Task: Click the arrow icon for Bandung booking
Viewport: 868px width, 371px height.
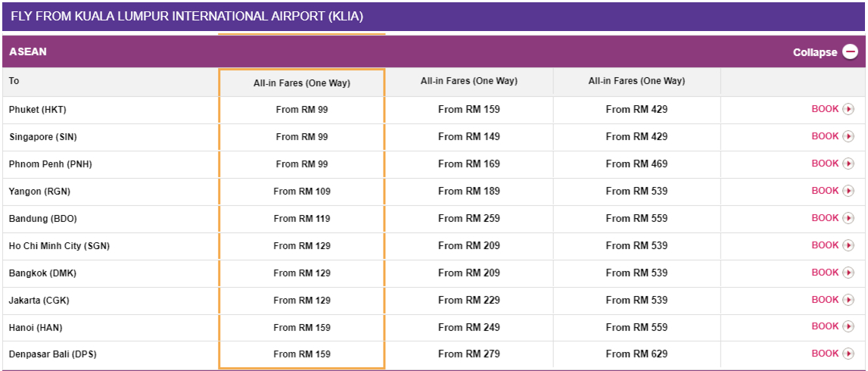Action: [848, 218]
